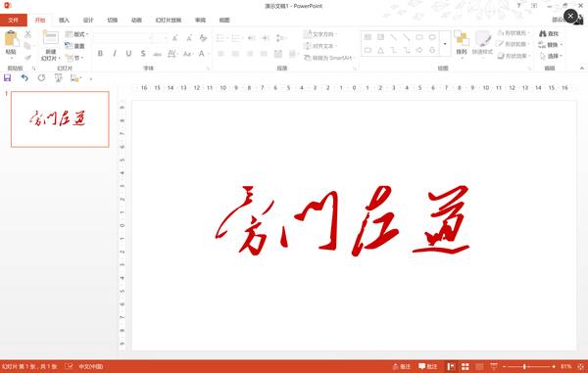This screenshot has width=588, height=373.
Task: Click the decrease font size icon
Action: tap(189, 38)
